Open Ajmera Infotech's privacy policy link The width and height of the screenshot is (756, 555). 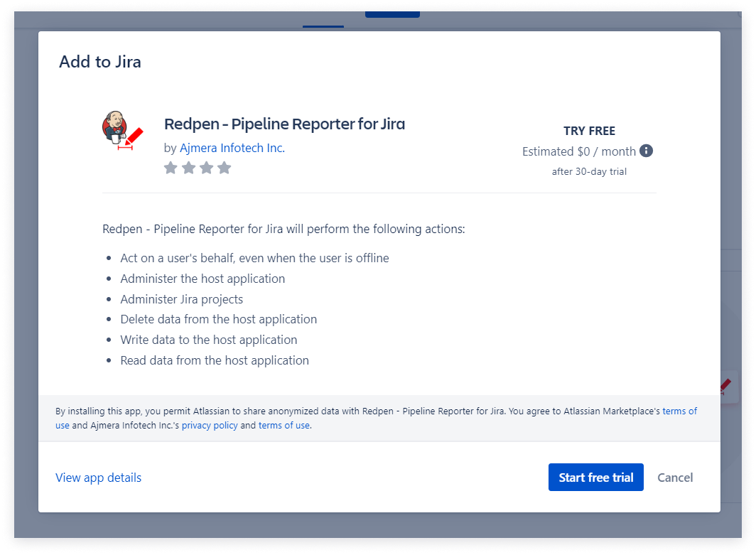coord(209,425)
